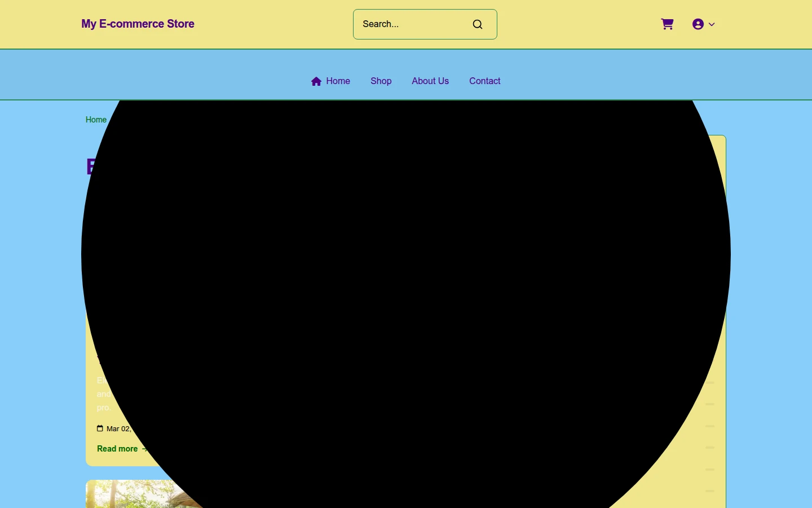Open the Shop navigation item
The height and width of the screenshot is (508, 812).
click(x=381, y=81)
